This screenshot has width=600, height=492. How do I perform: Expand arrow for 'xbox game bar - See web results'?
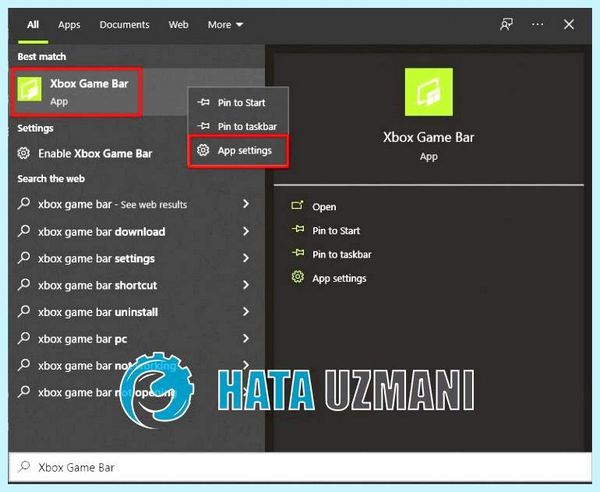point(246,204)
